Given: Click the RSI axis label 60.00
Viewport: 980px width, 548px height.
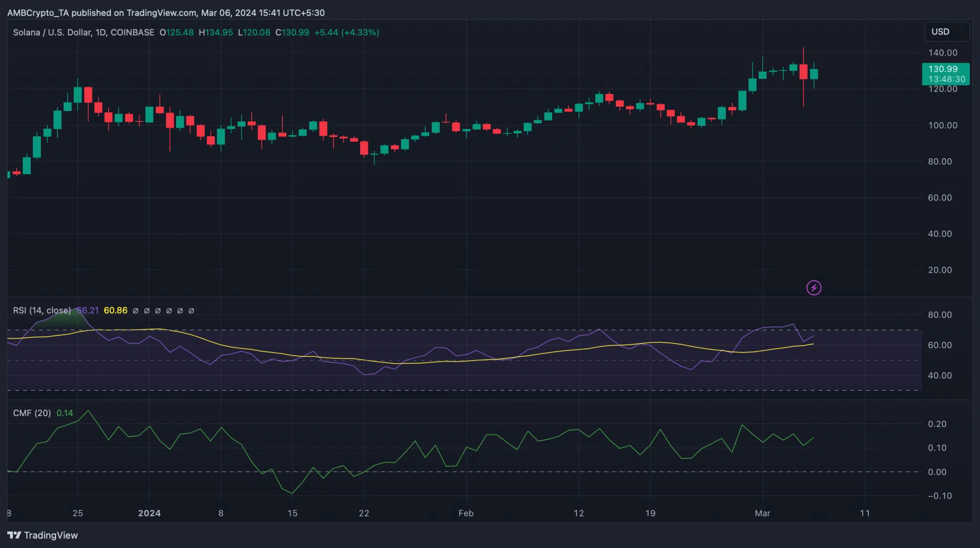Looking at the screenshot, I should [x=940, y=345].
